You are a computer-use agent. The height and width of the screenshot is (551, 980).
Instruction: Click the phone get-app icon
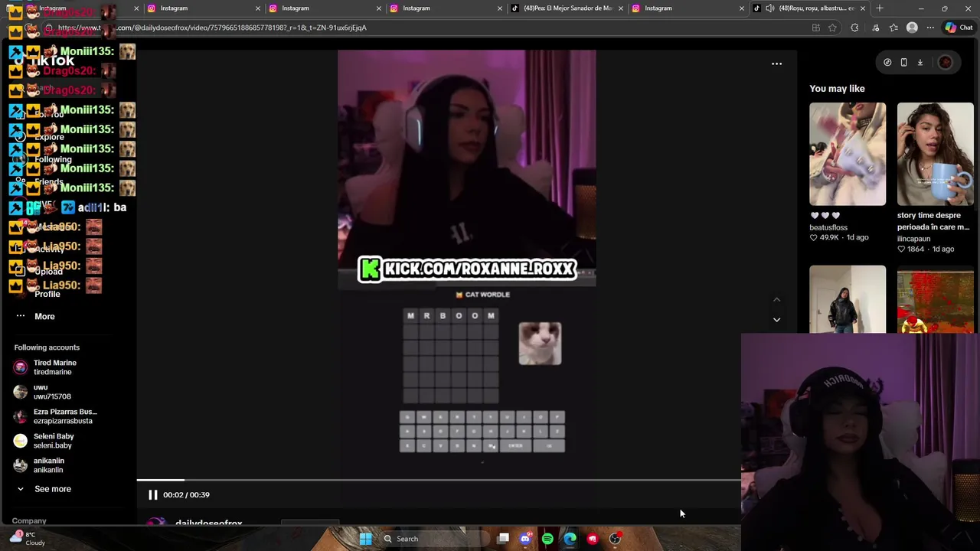[x=903, y=63]
